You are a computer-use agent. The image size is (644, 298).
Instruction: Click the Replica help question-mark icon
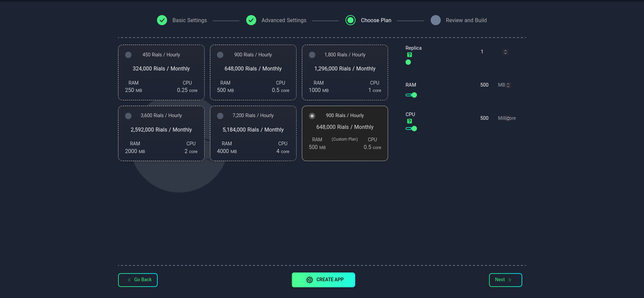click(x=409, y=55)
